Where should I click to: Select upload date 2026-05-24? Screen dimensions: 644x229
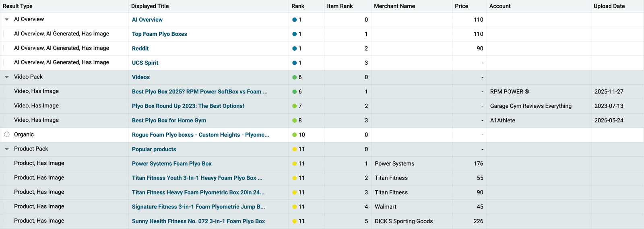pyautogui.click(x=609, y=120)
